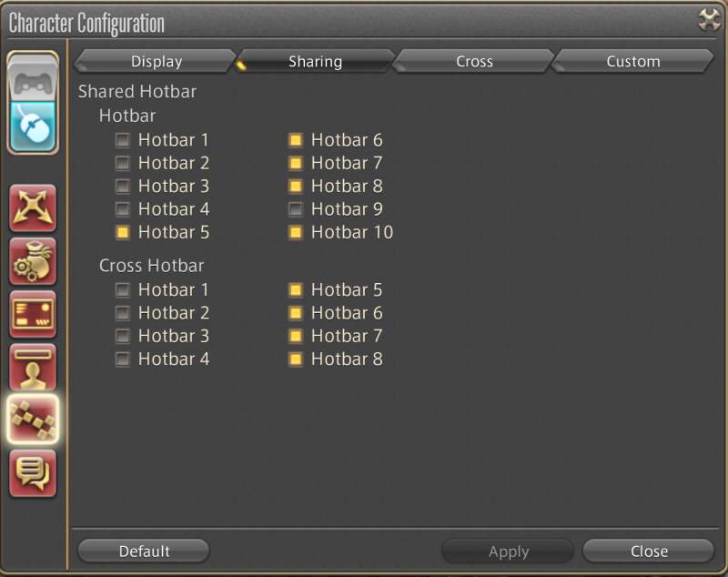
Task: Open the Custom tab
Action: click(x=632, y=61)
